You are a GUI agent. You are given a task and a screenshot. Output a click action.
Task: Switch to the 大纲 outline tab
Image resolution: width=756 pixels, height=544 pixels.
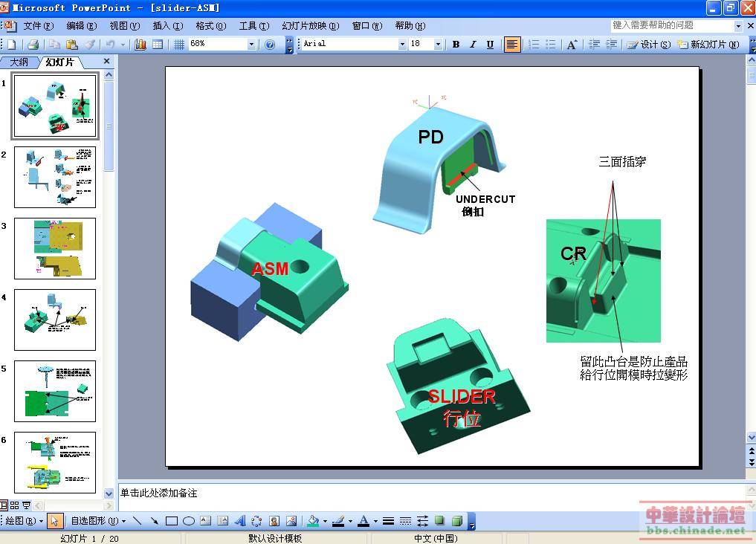[19, 62]
